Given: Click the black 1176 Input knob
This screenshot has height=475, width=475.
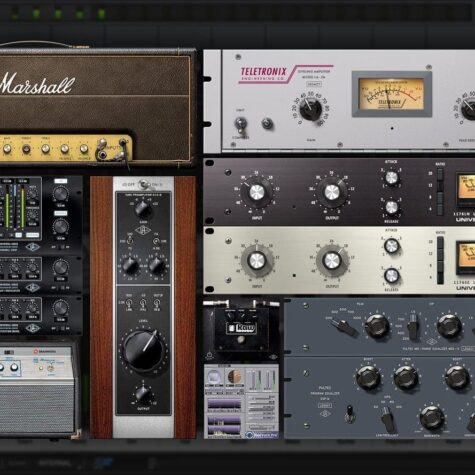Looking at the screenshot, I should pos(256,193).
